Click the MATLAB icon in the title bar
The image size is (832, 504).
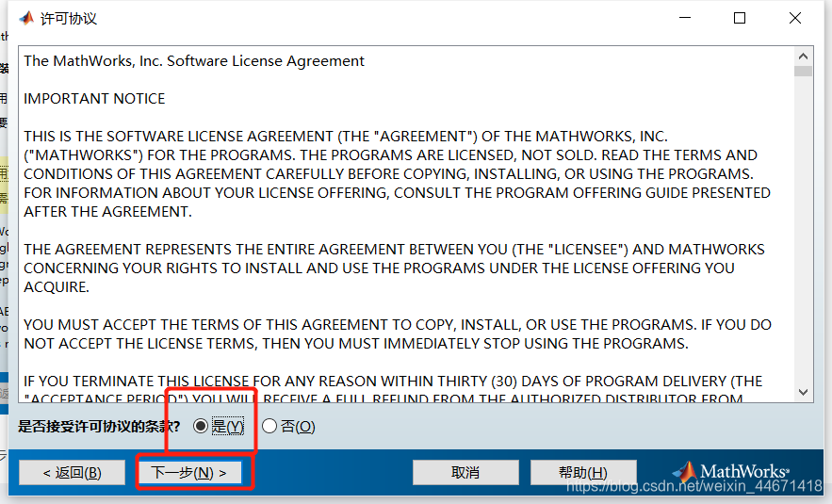tap(26, 18)
